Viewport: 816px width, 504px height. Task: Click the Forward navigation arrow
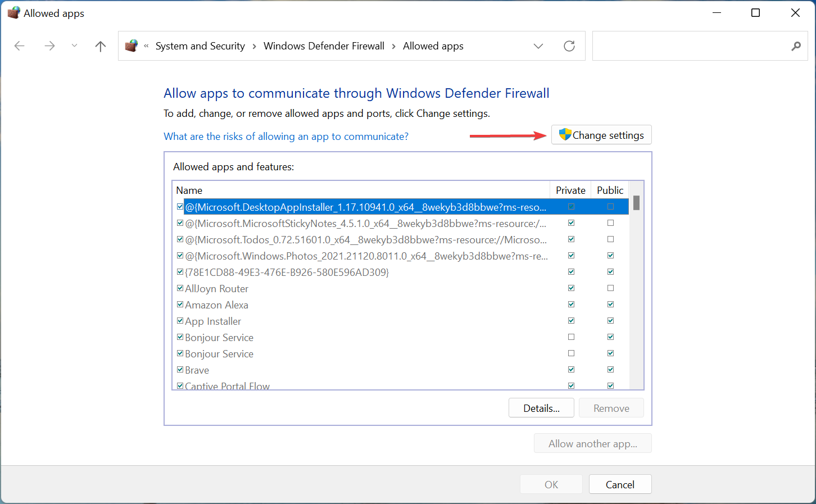pos(49,46)
